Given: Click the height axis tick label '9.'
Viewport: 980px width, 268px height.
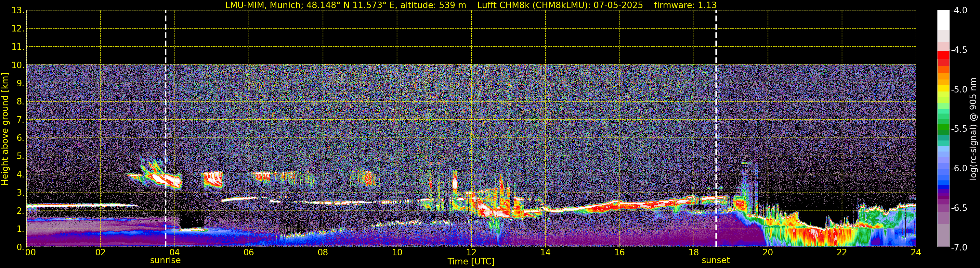Looking at the screenshot, I should click(x=20, y=83).
